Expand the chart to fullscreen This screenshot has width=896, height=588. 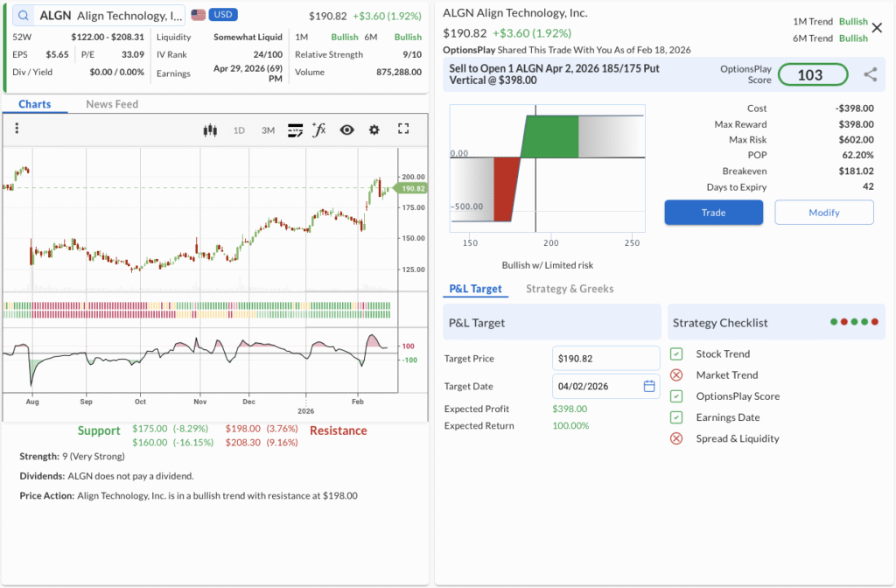pyautogui.click(x=403, y=129)
